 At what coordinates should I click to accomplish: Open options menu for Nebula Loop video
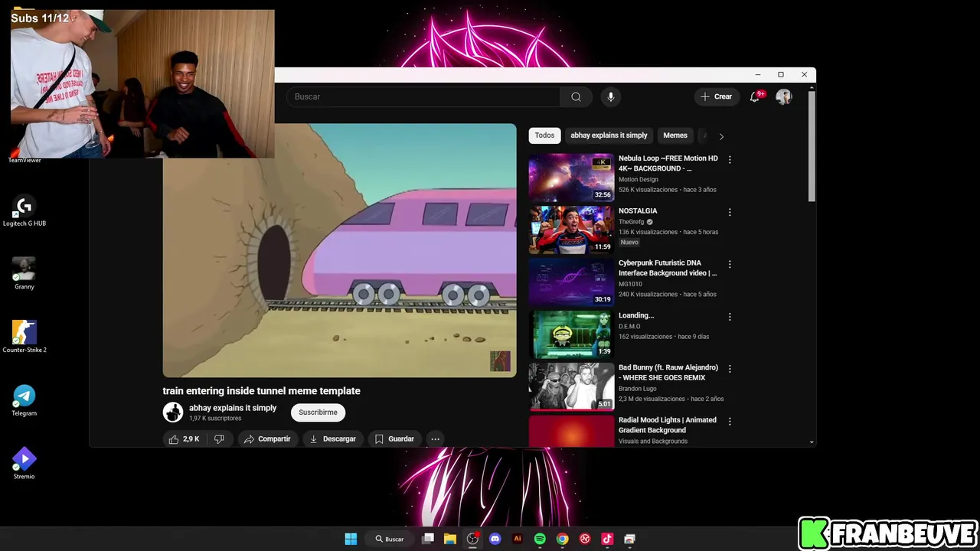click(x=730, y=160)
